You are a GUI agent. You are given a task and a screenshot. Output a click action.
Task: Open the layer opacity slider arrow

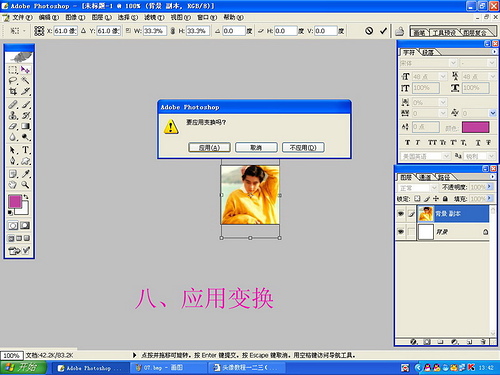coord(489,187)
